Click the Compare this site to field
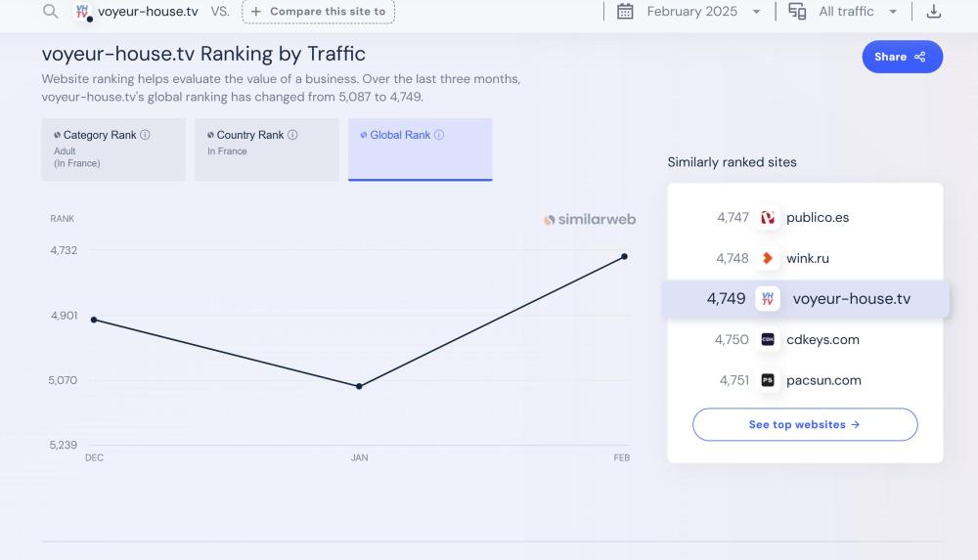Screen dimensions: 978x560 pyautogui.click(x=318, y=12)
